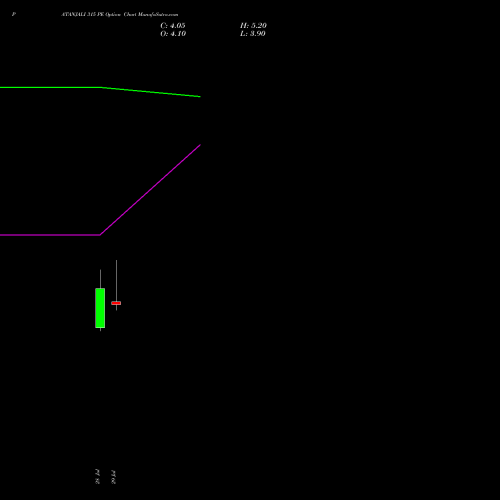Click the open value 'O: 4.10'
The image size is (500, 500).
coord(173,34)
